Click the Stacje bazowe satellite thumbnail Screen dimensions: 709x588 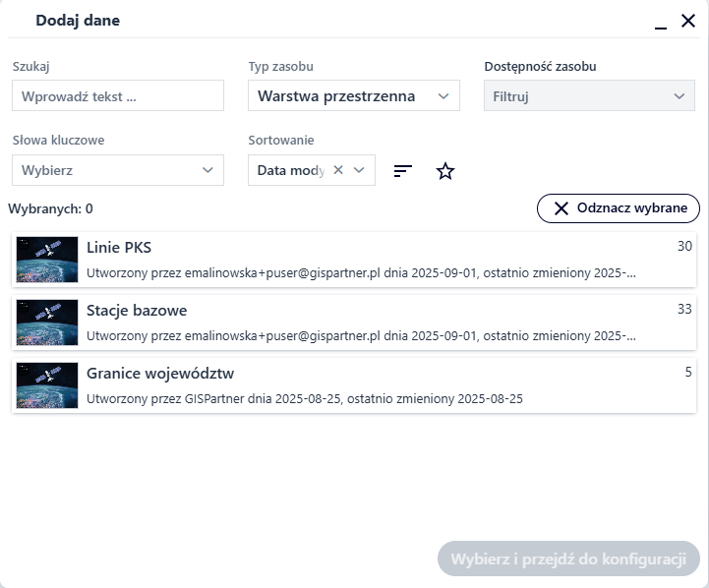(47, 323)
